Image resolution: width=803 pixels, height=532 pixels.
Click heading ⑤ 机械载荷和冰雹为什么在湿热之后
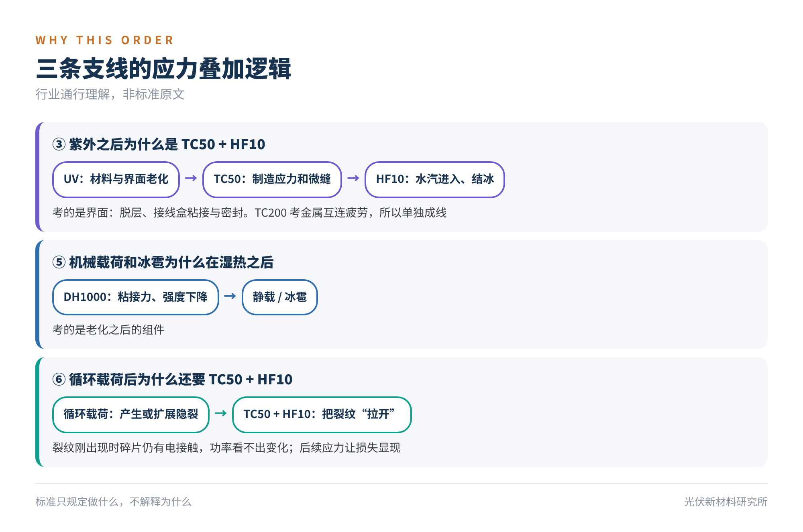click(x=163, y=262)
